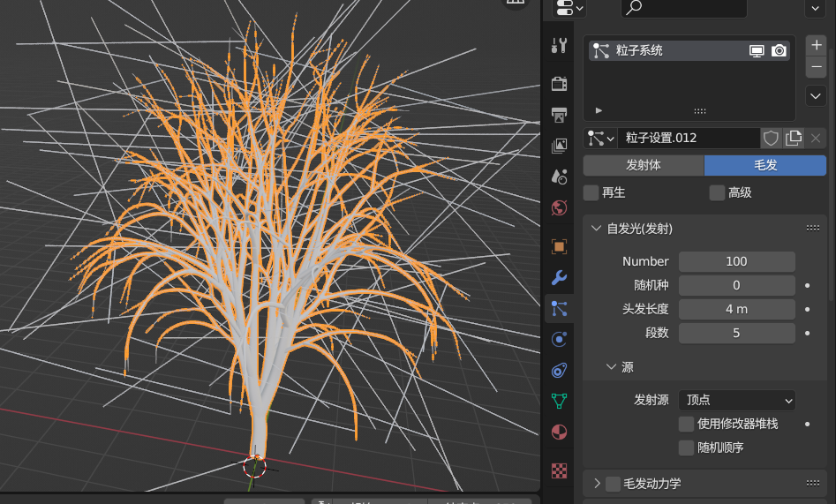
Task: Select the 粒子系统 list entry
Action: 689,50
